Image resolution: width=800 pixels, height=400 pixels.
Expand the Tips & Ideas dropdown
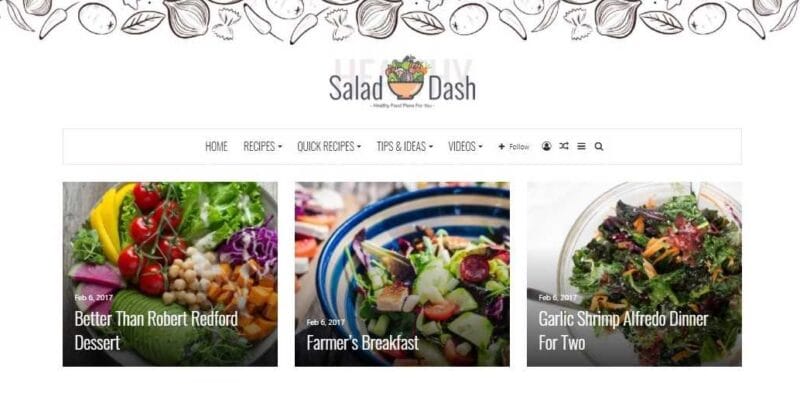coord(405,146)
